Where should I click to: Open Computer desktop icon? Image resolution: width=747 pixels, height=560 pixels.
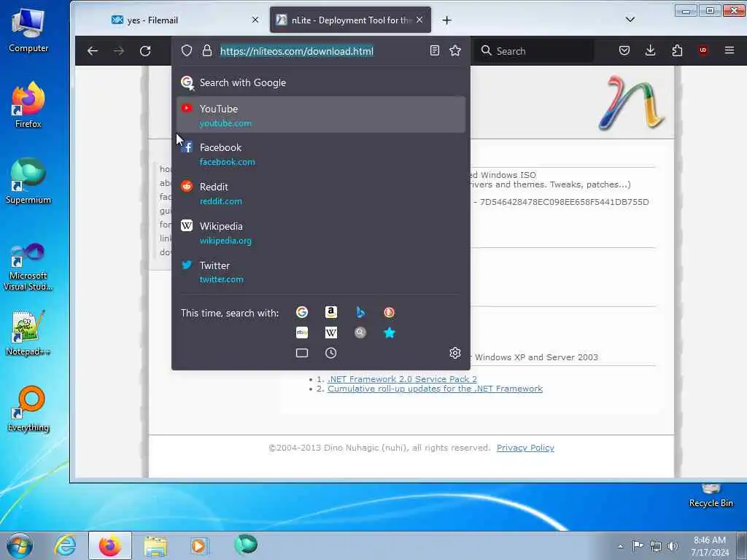[28, 29]
